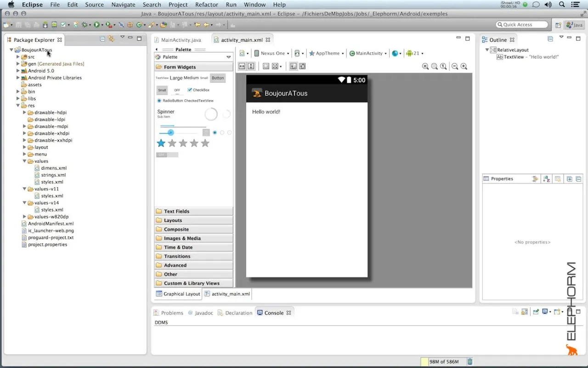The image size is (588, 368).
Task: Open the AppTheme dropdown
Action: (x=327, y=53)
